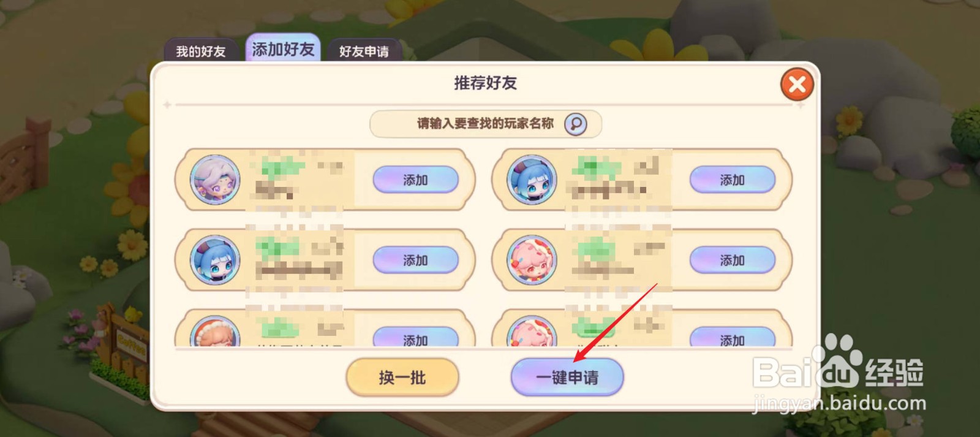Click 一键申请 button
980x437 pixels.
click(x=567, y=377)
